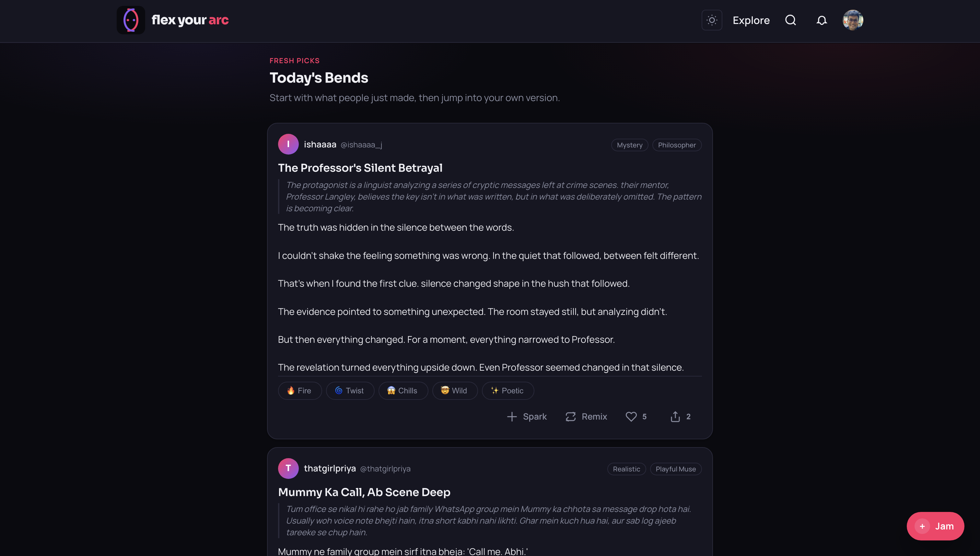Screen dimensions: 980x556
Task: Go to the Explore page
Action: click(x=751, y=20)
